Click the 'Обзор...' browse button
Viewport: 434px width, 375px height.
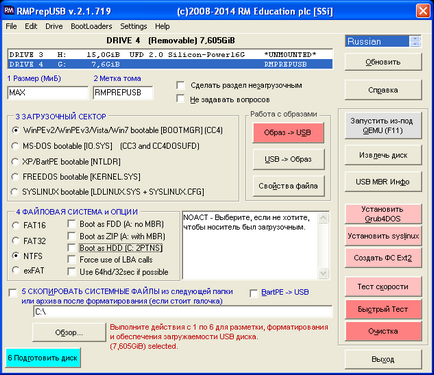click(x=69, y=332)
